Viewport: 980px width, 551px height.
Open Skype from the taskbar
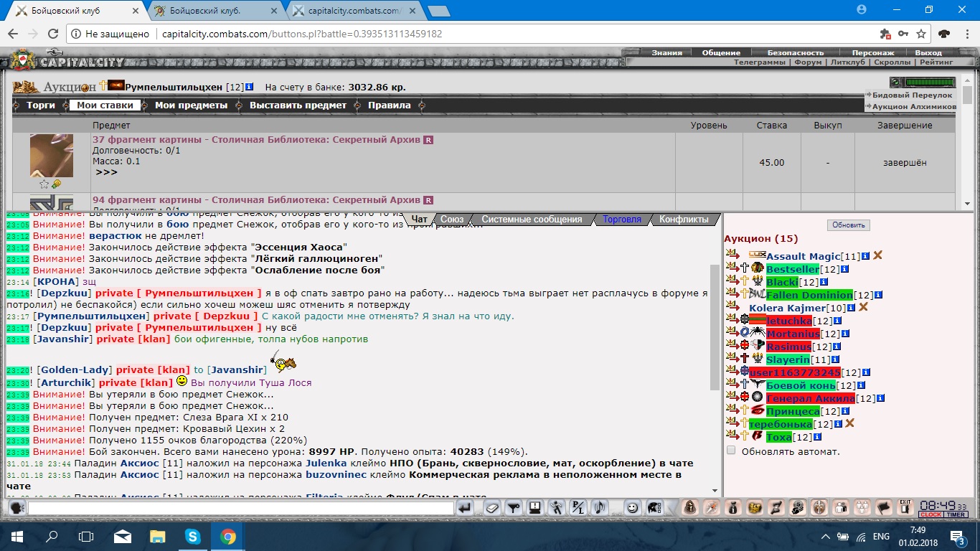point(192,536)
